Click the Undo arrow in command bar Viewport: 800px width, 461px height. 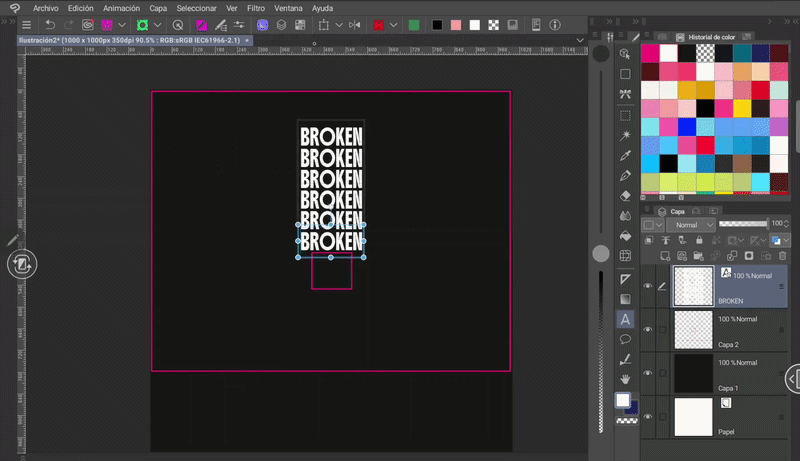[x=50, y=24]
